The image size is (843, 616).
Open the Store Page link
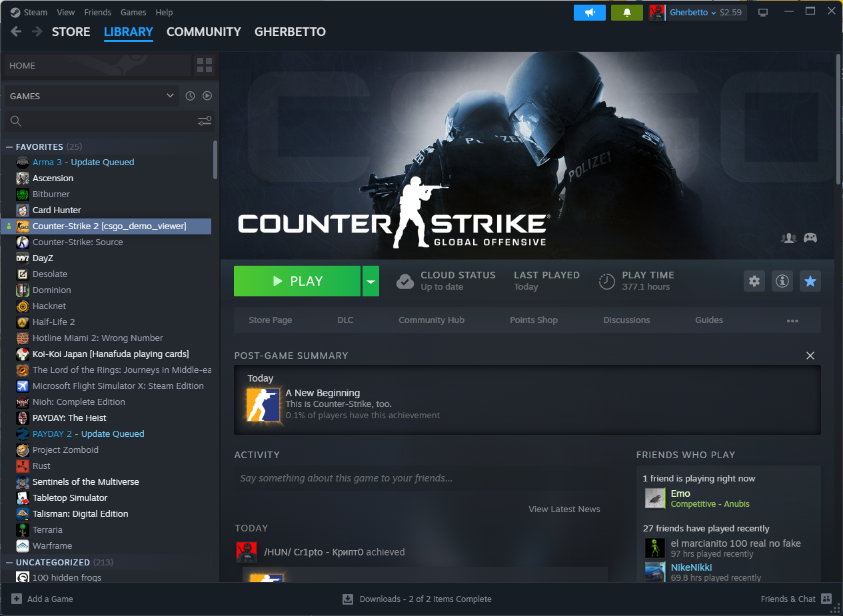(270, 320)
